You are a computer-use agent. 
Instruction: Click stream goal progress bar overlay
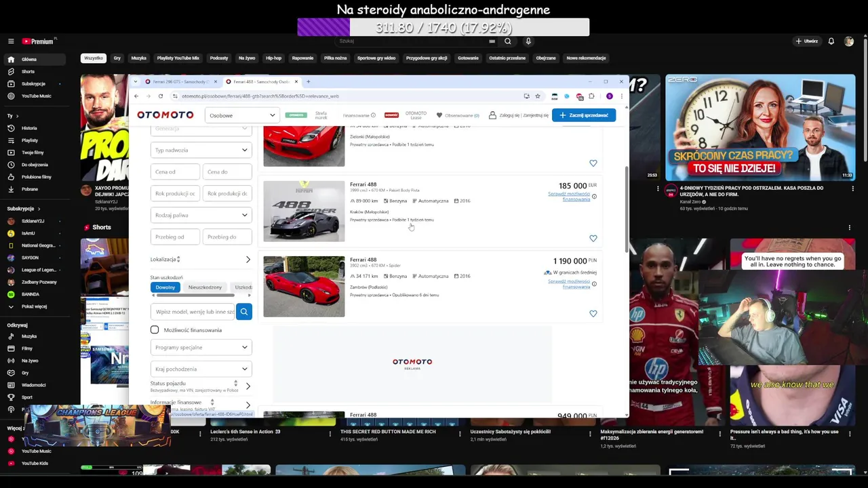pos(443,27)
